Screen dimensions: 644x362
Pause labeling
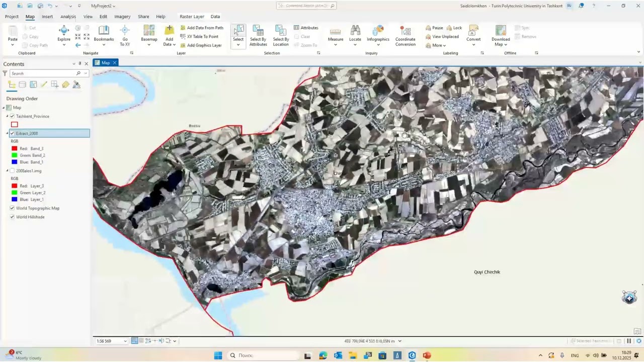434,28
